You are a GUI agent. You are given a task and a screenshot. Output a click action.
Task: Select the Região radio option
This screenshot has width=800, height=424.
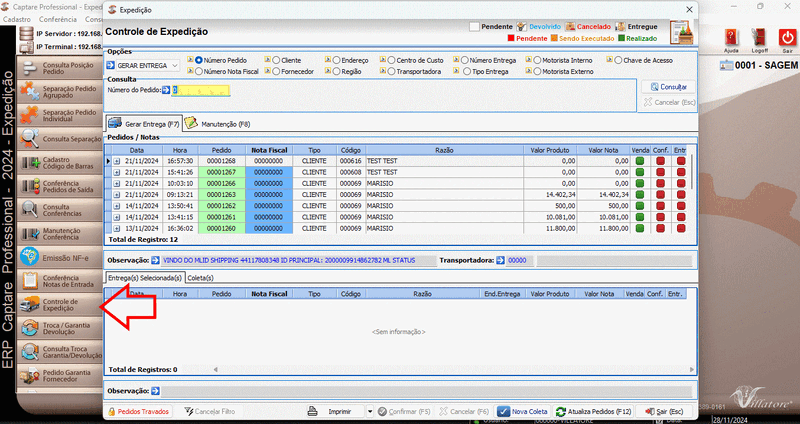(337, 71)
